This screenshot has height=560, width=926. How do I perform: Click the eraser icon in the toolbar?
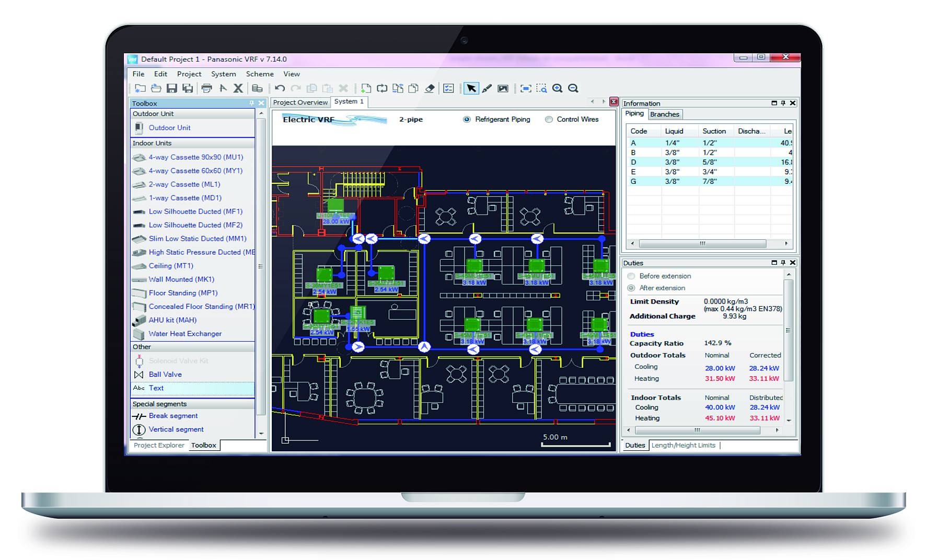click(x=429, y=89)
